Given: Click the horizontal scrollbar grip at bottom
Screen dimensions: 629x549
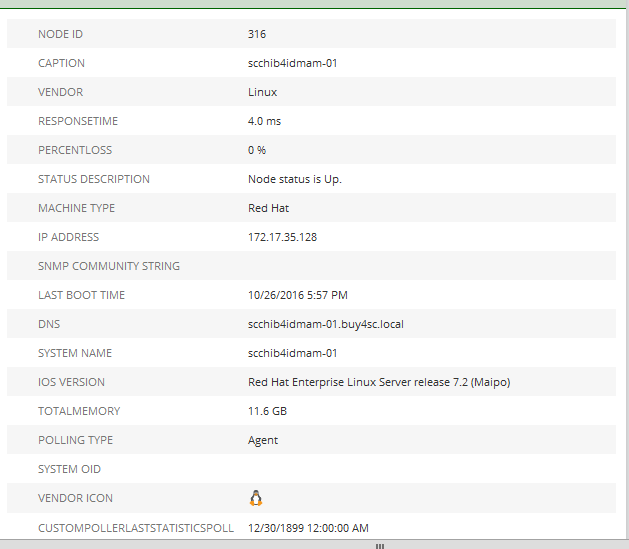Looking at the screenshot, I should coord(379,546).
